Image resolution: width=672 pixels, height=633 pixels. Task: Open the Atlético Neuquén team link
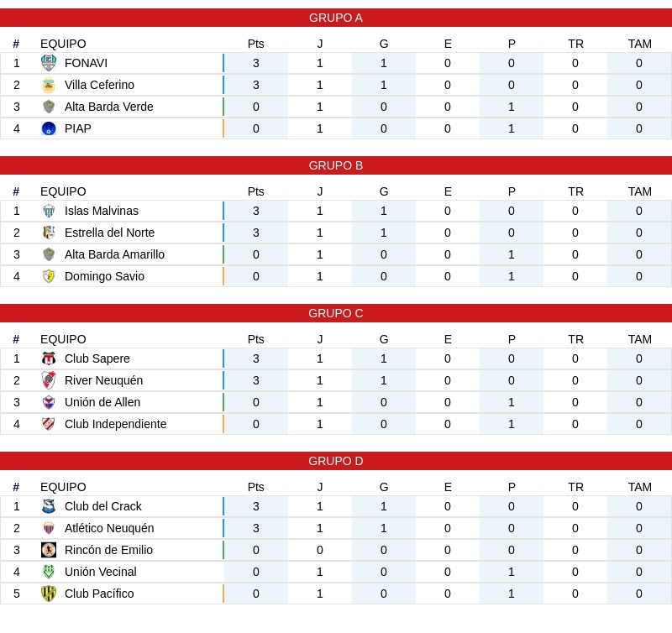(109, 528)
